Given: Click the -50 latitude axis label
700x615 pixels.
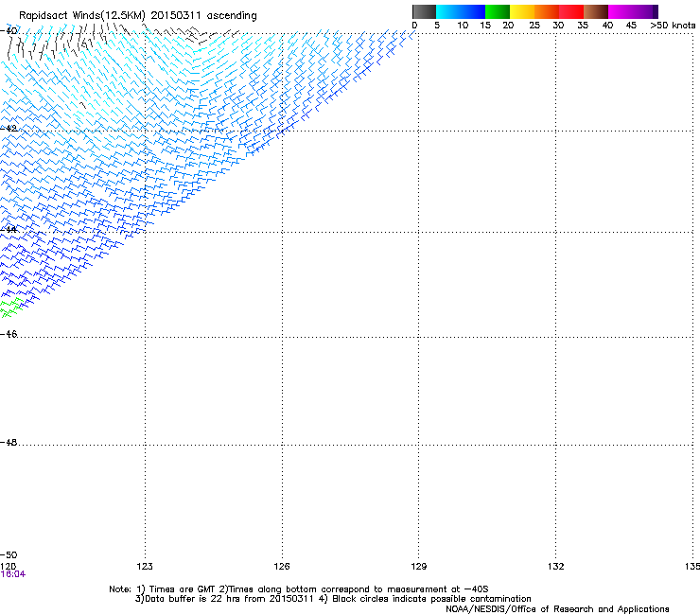Looking at the screenshot, I should click(9, 555).
